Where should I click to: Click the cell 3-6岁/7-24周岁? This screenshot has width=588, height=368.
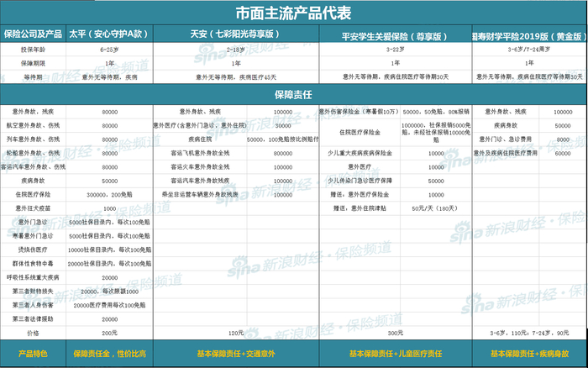529,50
